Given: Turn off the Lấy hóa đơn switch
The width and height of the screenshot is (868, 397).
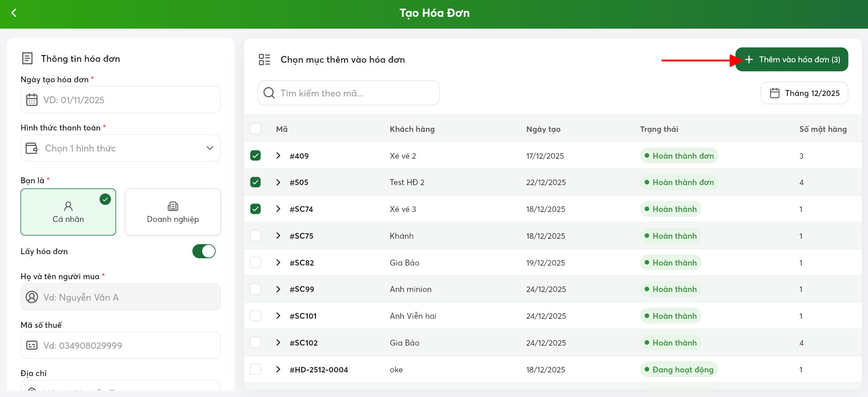Looking at the screenshot, I should pyautogui.click(x=204, y=251).
